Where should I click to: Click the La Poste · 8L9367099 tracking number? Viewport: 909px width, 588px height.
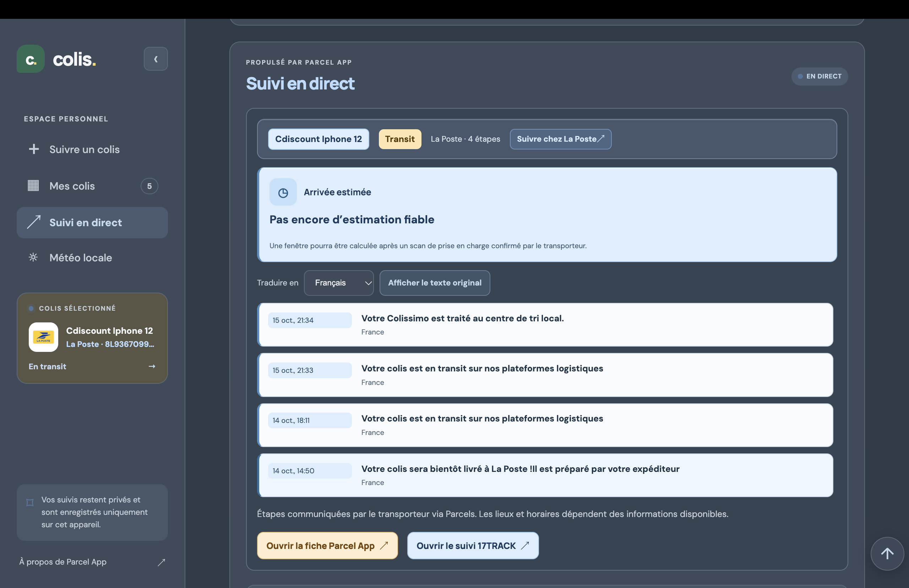pyautogui.click(x=110, y=344)
